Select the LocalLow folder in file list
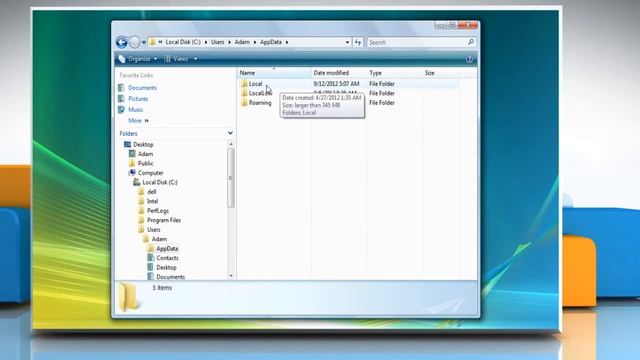640x360 pixels. (x=260, y=93)
